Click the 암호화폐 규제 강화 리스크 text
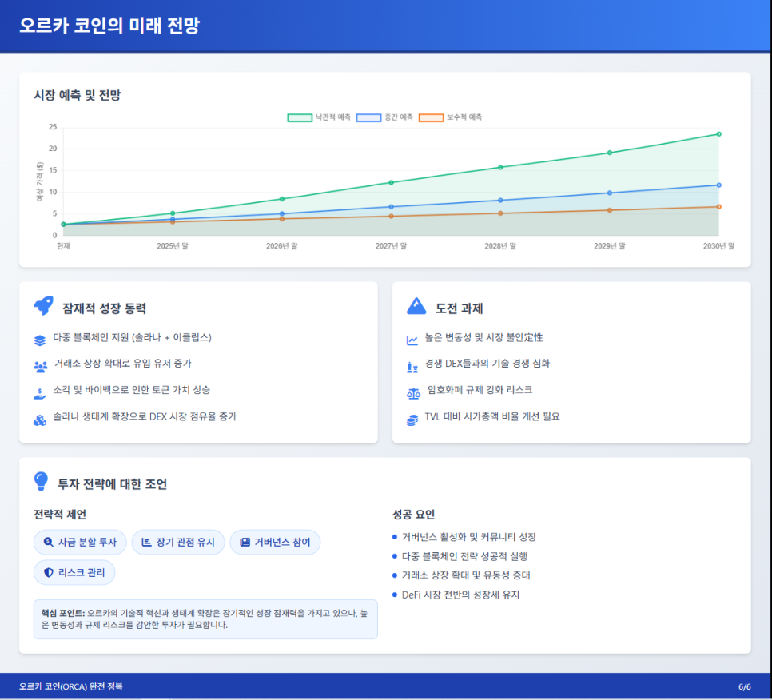 pos(480,390)
